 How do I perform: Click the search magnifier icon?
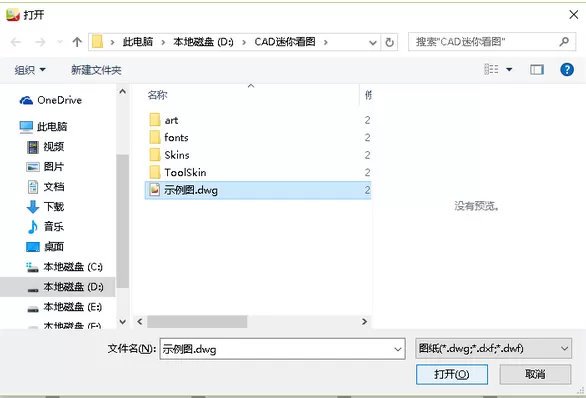pyautogui.click(x=564, y=41)
